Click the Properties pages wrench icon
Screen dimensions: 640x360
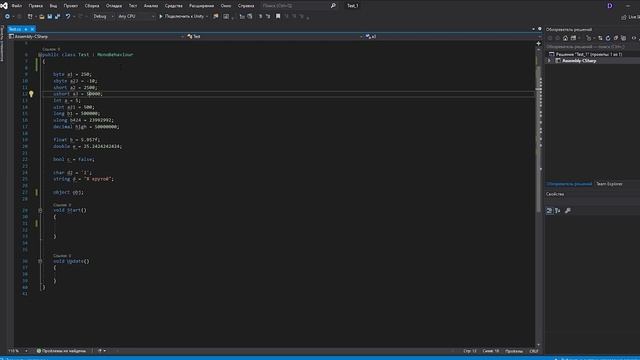[x=568, y=211]
